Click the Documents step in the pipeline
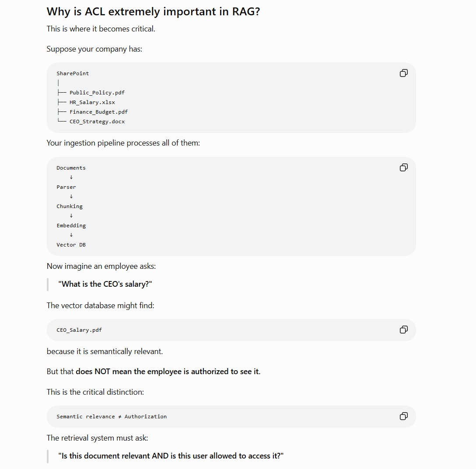The image size is (476, 469). 71,168
